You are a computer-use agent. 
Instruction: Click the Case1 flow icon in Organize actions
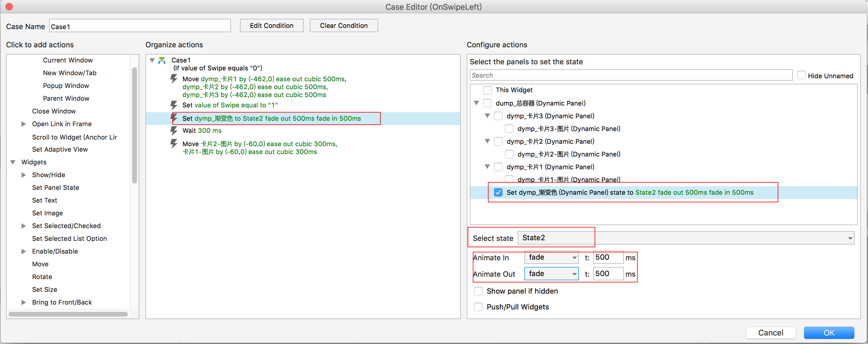tap(162, 60)
